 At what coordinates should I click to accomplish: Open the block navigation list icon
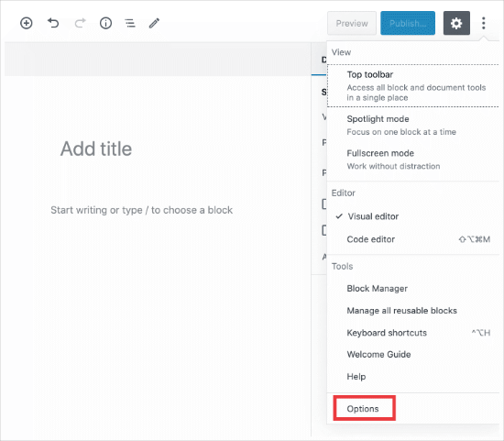[130, 23]
